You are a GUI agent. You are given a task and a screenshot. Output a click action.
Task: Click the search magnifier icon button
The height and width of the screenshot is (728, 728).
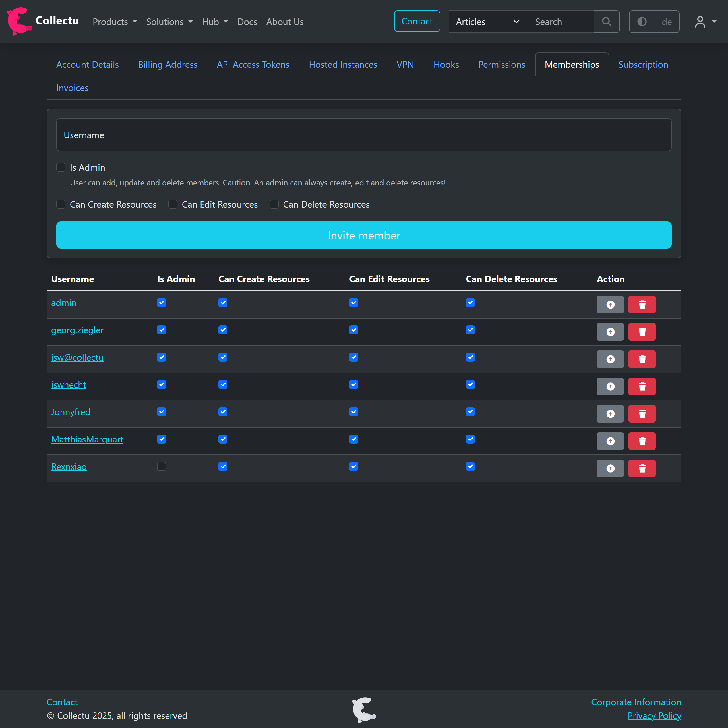point(606,22)
